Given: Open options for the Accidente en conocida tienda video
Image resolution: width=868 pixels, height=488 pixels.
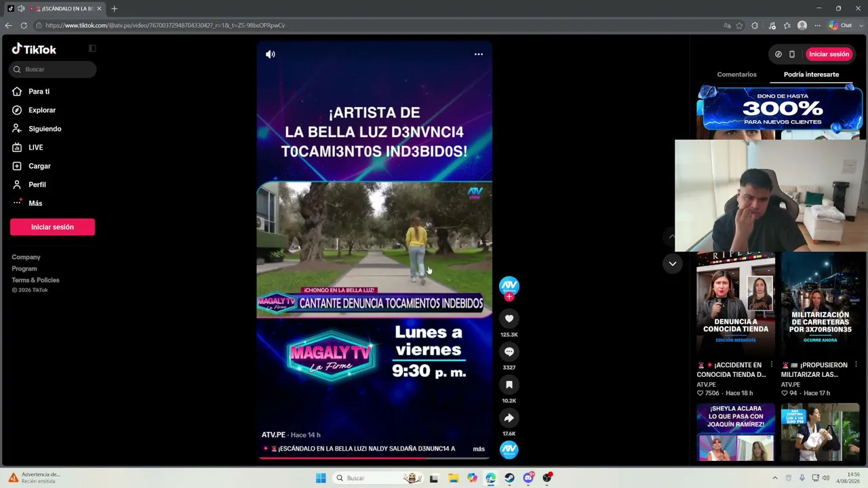Looking at the screenshot, I should [772, 365].
